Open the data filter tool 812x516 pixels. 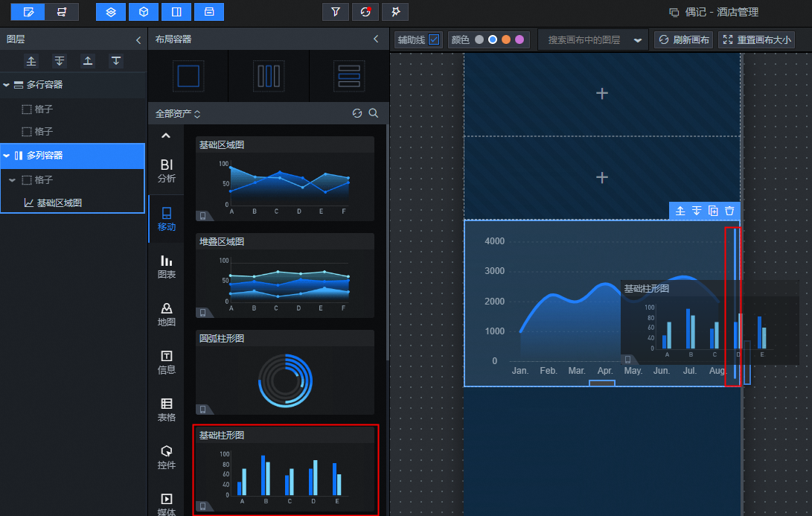(336, 12)
